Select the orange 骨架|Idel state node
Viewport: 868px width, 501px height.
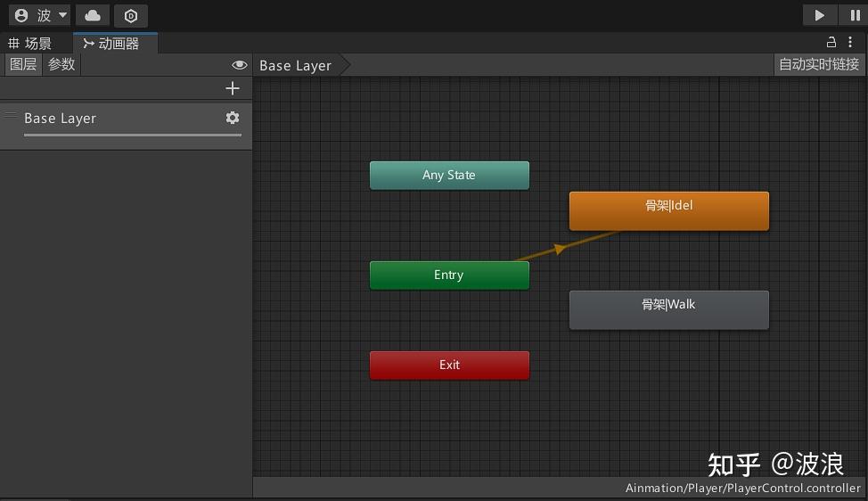(x=668, y=211)
